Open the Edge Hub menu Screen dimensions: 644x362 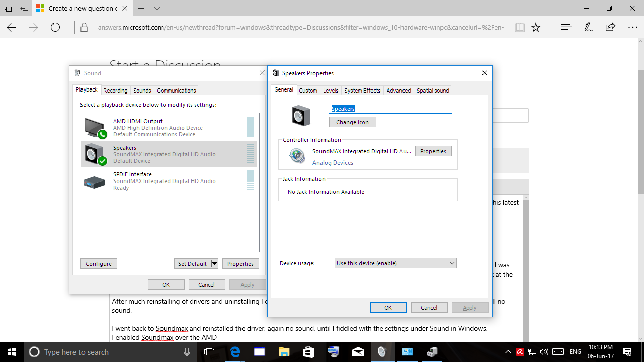click(566, 27)
